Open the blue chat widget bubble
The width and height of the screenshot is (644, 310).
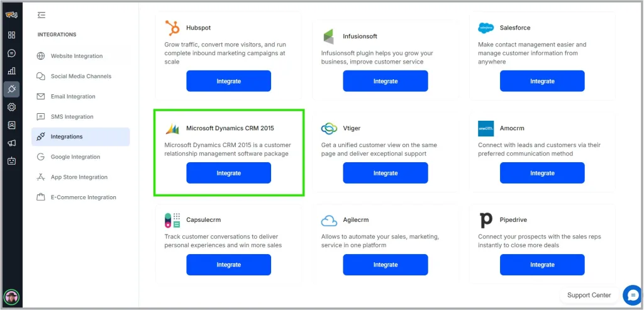tap(632, 295)
